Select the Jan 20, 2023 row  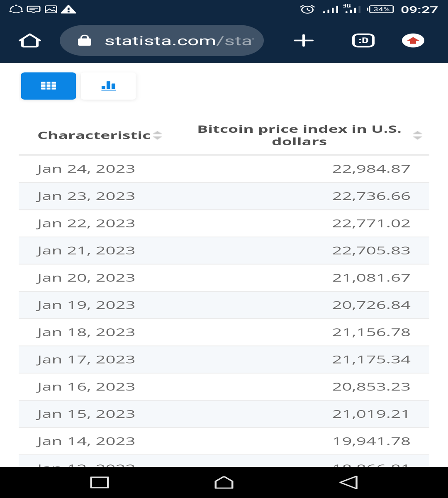click(224, 278)
